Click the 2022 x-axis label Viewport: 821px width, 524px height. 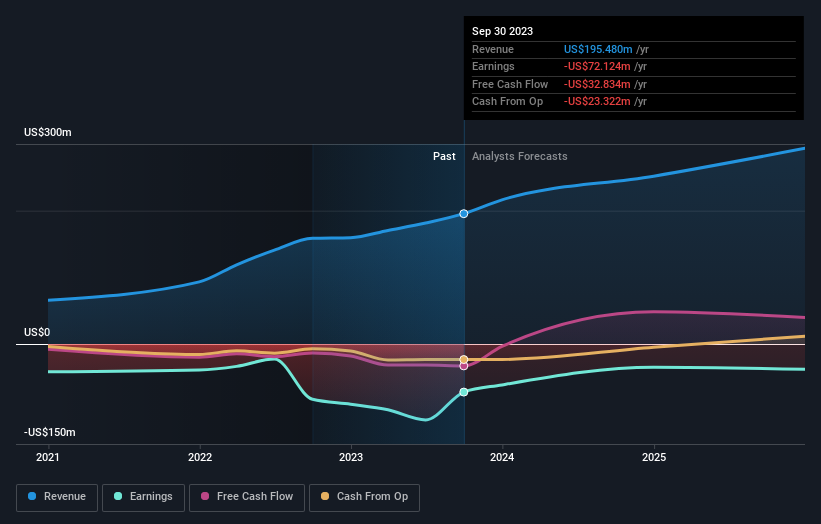click(x=200, y=458)
